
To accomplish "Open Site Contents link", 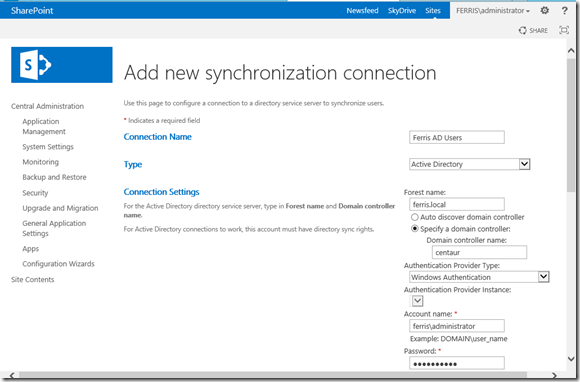I will [x=33, y=280].
